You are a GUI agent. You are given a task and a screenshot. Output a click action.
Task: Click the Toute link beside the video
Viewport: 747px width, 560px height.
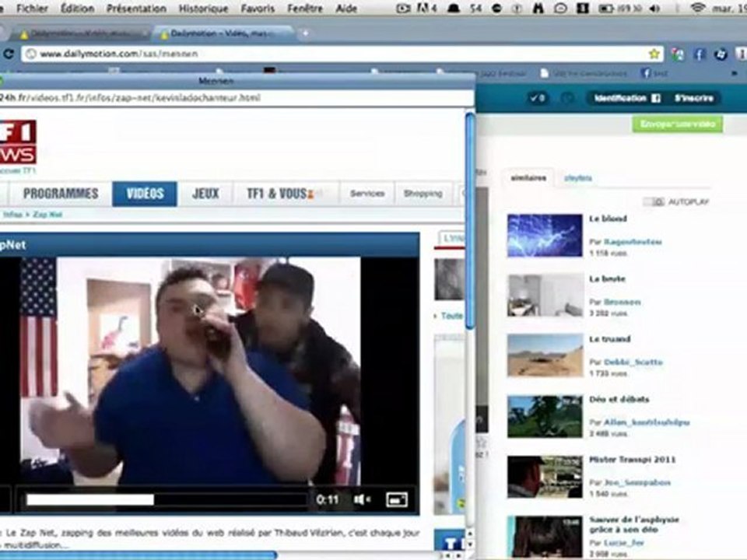[x=451, y=316]
